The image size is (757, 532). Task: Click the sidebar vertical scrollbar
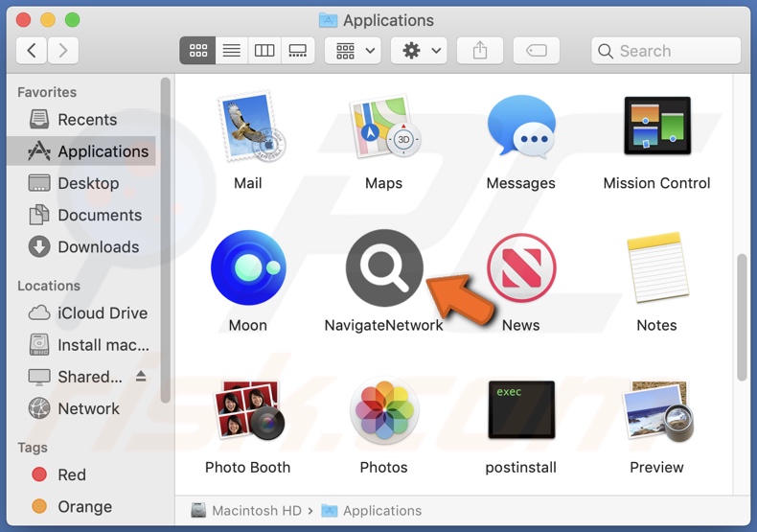point(166,241)
